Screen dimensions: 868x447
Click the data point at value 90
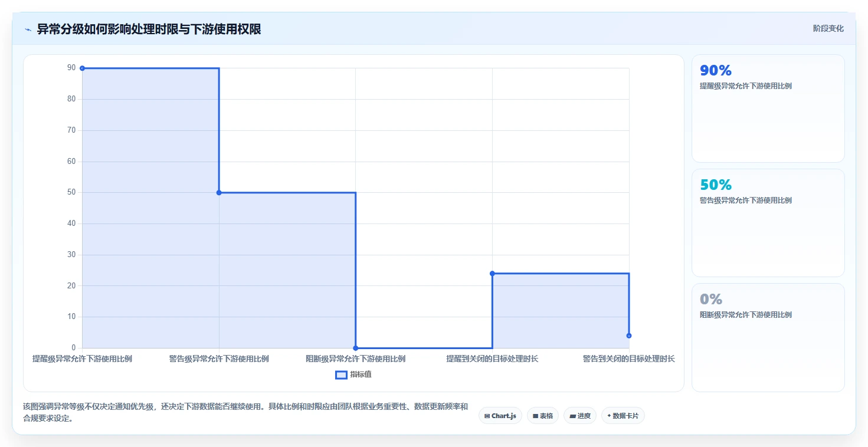click(82, 68)
